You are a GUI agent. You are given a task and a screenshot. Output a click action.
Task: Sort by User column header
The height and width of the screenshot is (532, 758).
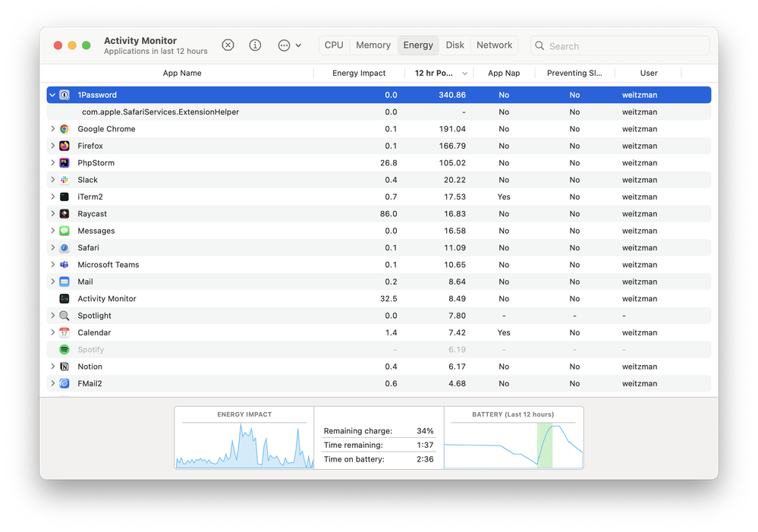[x=649, y=73]
